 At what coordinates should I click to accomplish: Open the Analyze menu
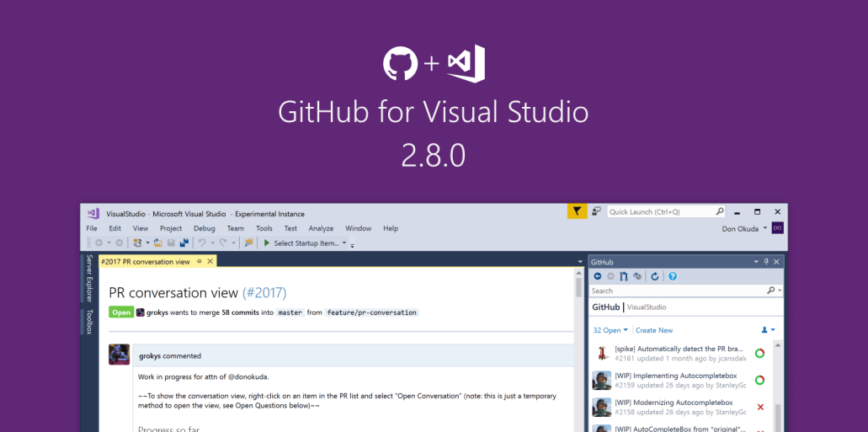(x=321, y=228)
